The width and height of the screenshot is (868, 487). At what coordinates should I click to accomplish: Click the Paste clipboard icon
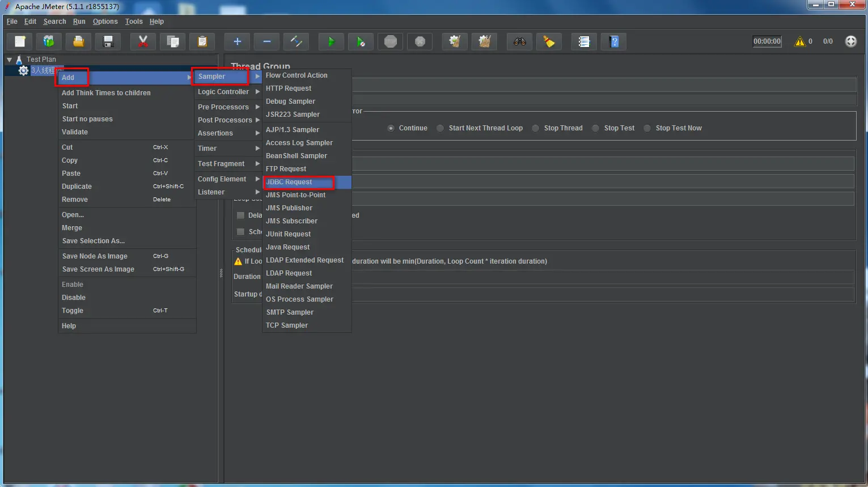[x=202, y=41]
